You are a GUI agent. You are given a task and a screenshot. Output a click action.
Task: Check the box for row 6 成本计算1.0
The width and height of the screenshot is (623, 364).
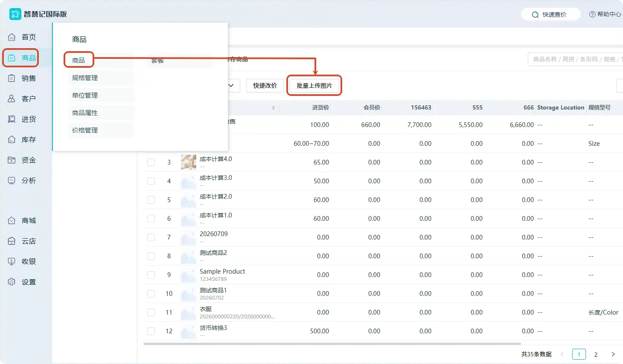tap(151, 219)
